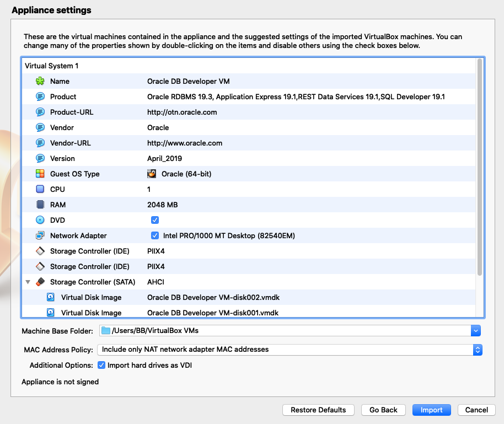Click the Guest OS Type colorful icon
Screen dimensions: 504x424
pyautogui.click(x=40, y=174)
